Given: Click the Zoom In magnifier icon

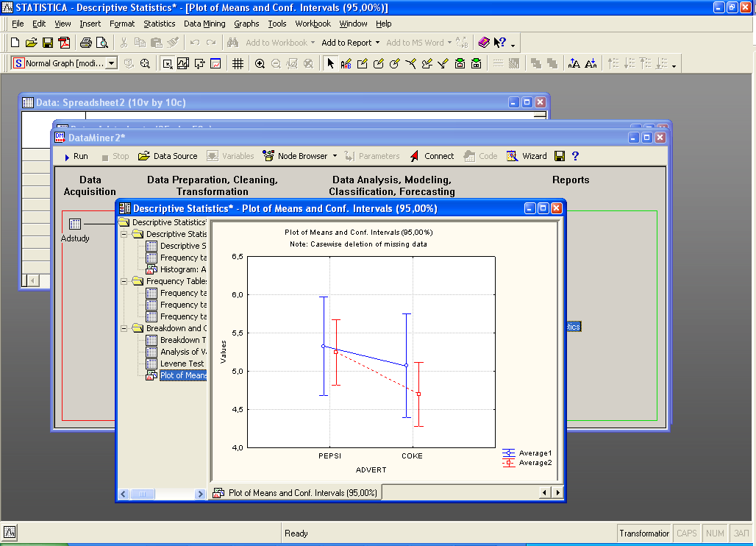Looking at the screenshot, I should 260,64.
